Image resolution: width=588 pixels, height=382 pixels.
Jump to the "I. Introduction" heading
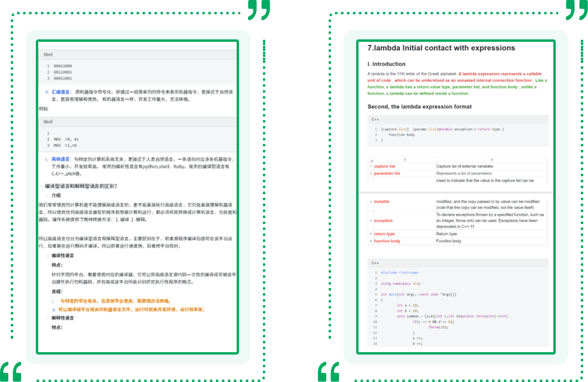386,64
